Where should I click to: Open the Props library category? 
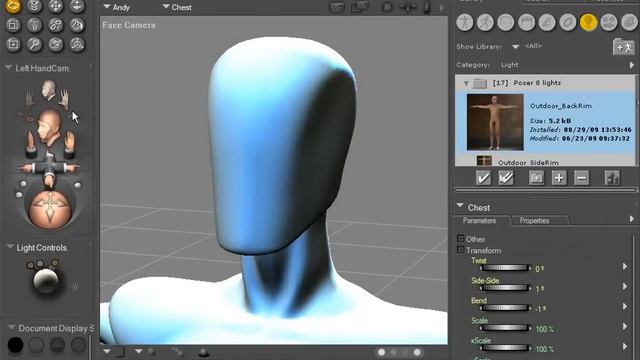click(x=568, y=22)
